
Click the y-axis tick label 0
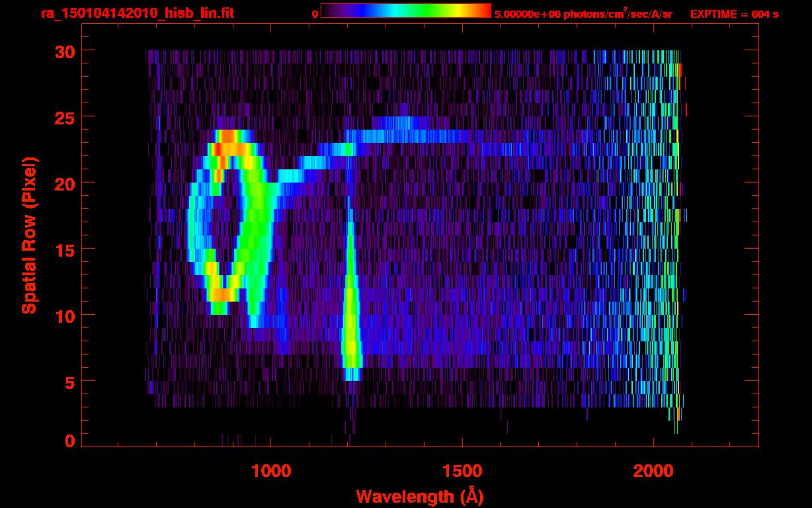click(69, 441)
